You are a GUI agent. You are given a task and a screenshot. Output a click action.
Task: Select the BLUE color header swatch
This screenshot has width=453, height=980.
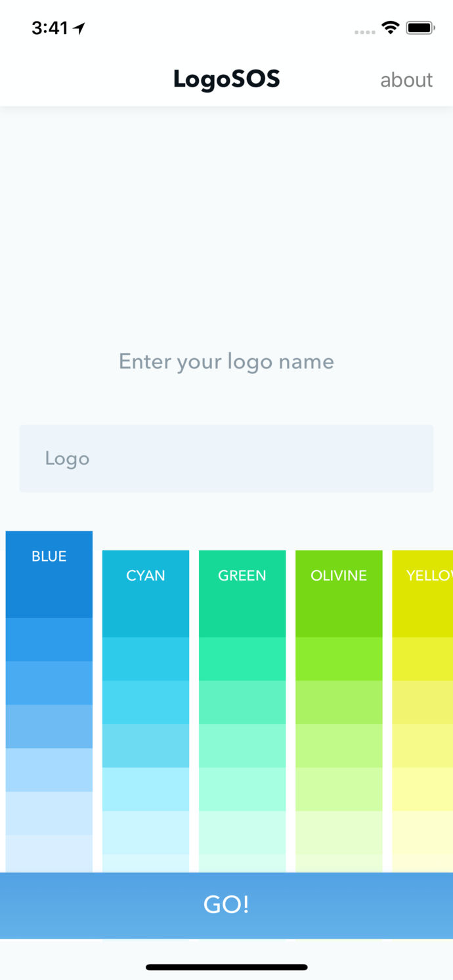(49, 574)
